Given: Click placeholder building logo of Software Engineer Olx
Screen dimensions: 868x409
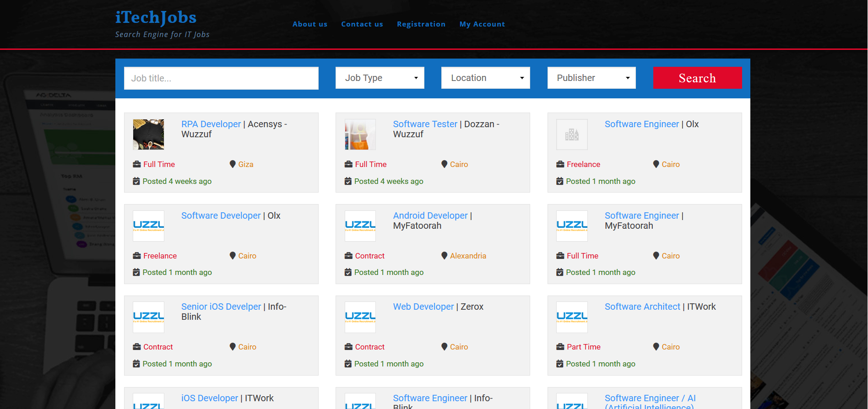Looking at the screenshot, I should pyautogui.click(x=572, y=135).
